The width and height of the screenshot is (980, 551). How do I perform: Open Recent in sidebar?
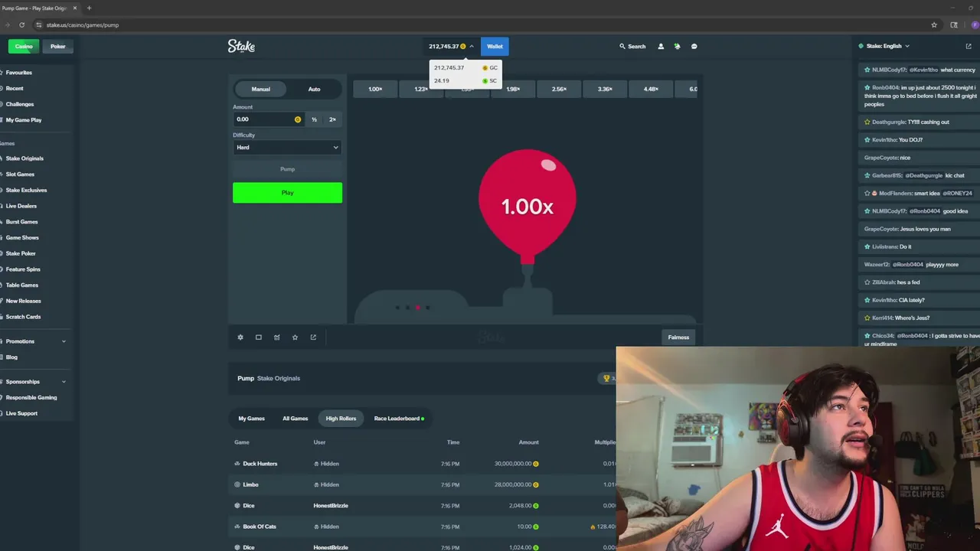[15, 88]
